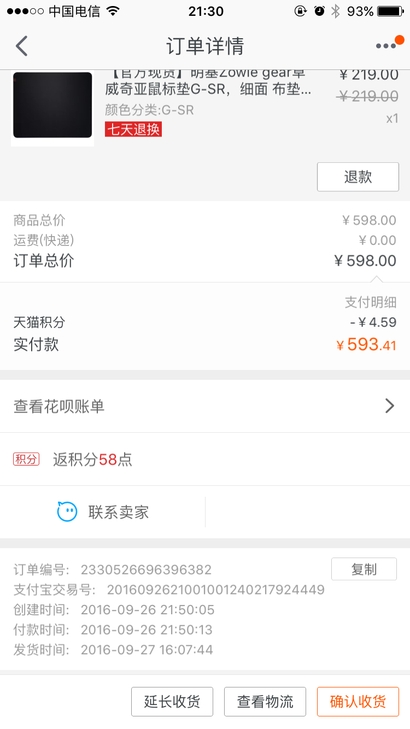Collapse the 支付明细 payment details
This screenshot has width=410, height=729.
coord(370,302)
